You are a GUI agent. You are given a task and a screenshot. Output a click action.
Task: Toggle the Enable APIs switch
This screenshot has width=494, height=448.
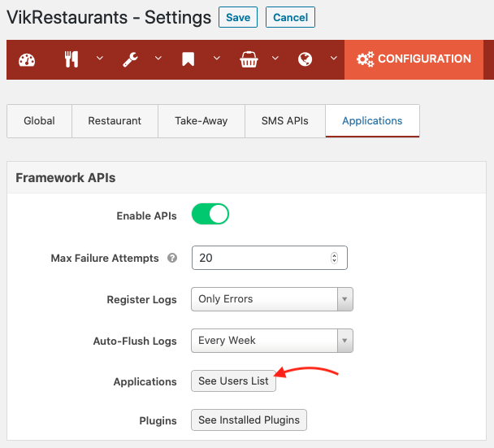(x=210, y=214)
